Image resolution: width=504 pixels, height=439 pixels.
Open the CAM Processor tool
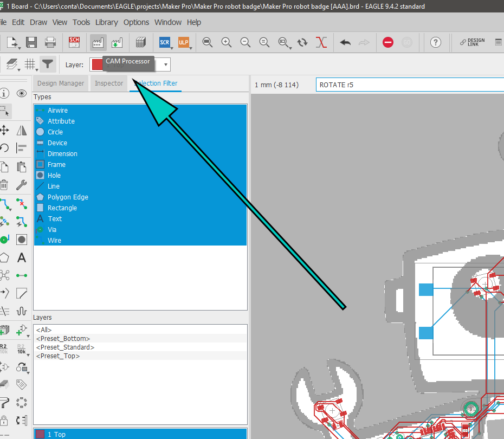98,42
